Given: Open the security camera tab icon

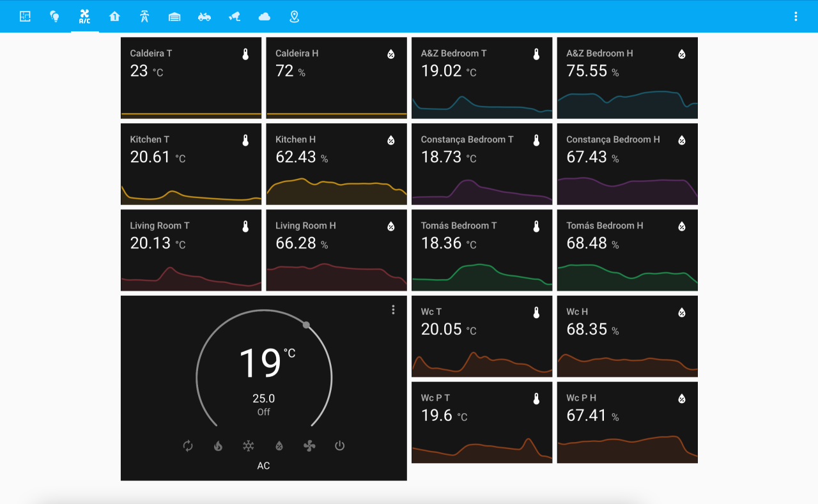Looking at the screenshot, I should (x=235, y=17).
